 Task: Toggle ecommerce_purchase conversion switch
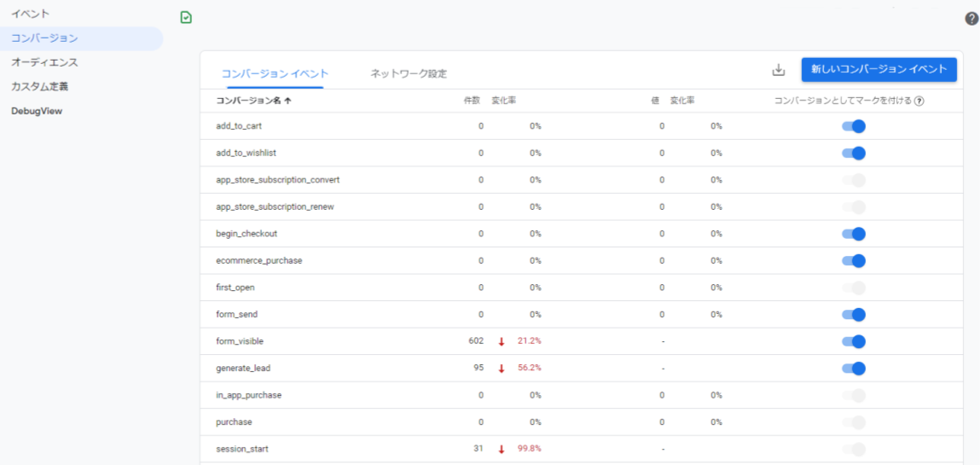click(854, 261)
